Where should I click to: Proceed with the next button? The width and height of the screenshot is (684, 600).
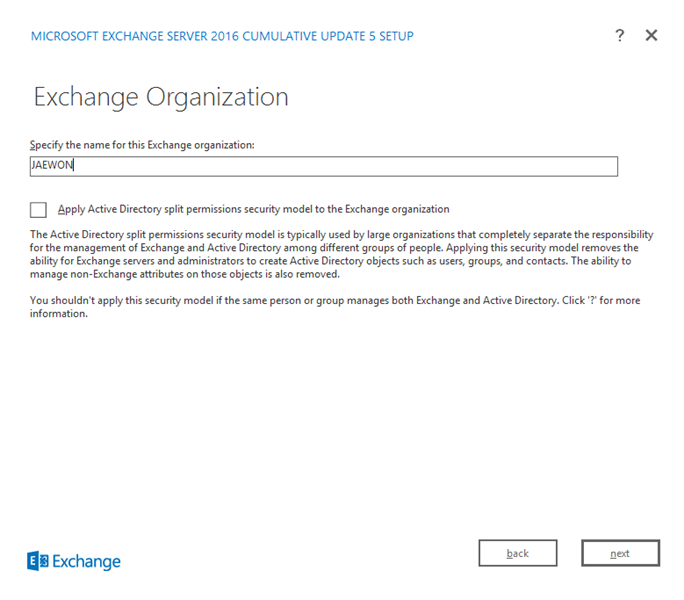(620, 553)
